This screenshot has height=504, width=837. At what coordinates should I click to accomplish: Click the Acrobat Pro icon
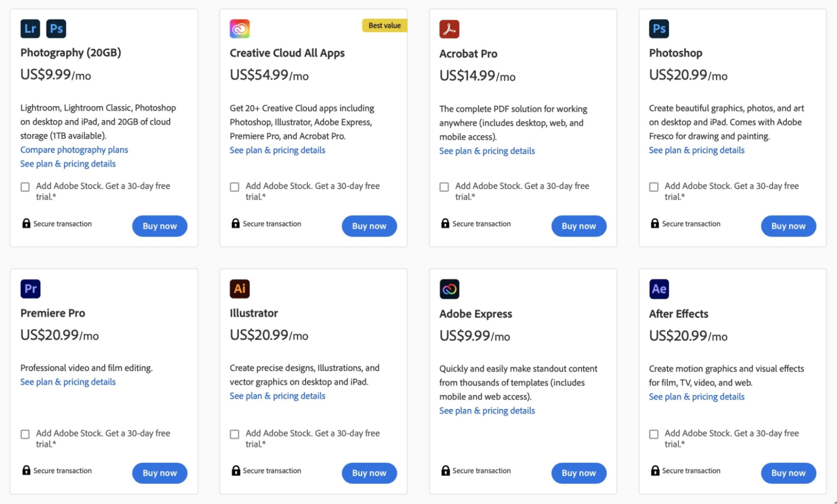coord(449,29)
